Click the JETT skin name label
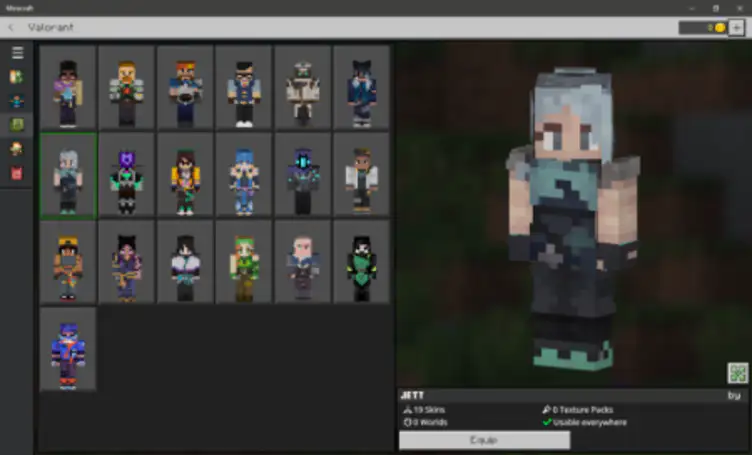The width and height of the screenshot is (752, 455). click(412, 395)
